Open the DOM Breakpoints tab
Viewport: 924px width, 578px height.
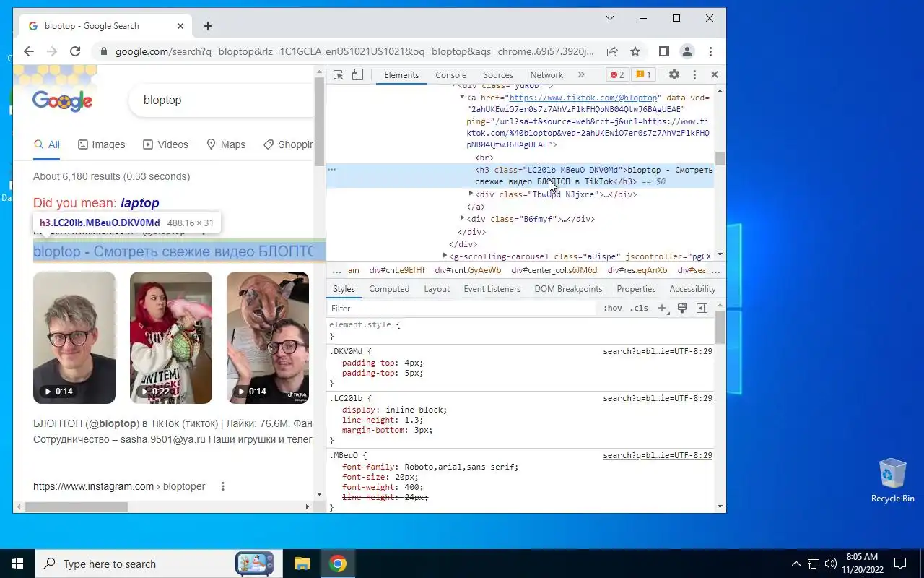tap(568, 289)
